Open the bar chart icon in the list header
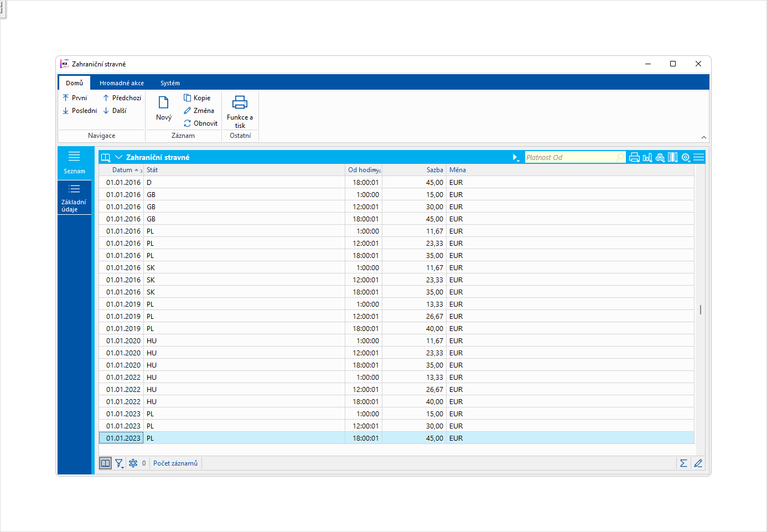The width and height of the screenshot is (767, 532). [647, 158]
